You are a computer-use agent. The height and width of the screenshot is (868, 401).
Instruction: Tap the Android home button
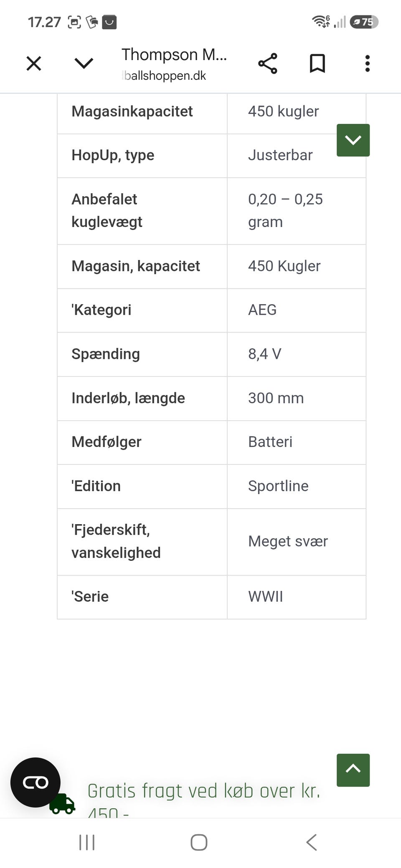[x=199, y=842]
